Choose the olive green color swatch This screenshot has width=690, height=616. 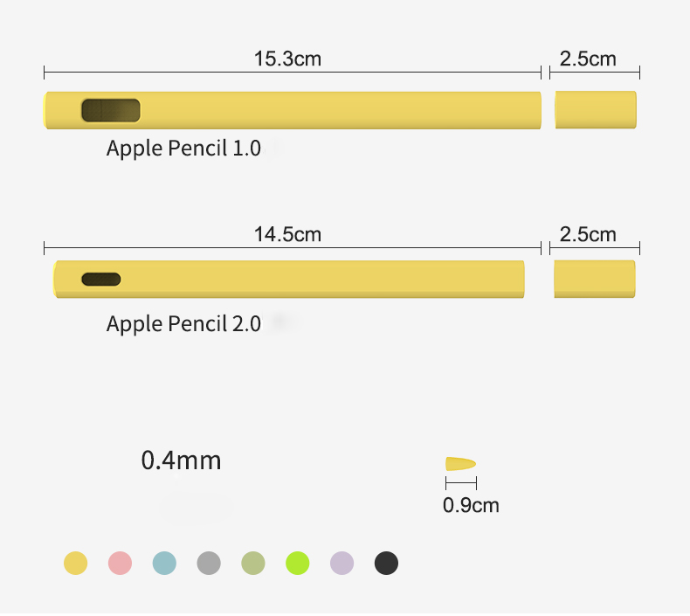(253, 563)
